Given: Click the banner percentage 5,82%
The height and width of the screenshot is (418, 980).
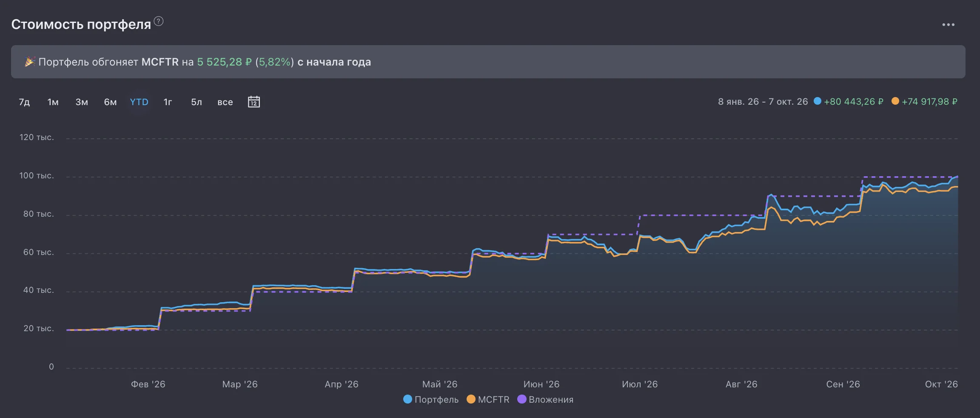Looking at the screenshot, I should point(274,62).
